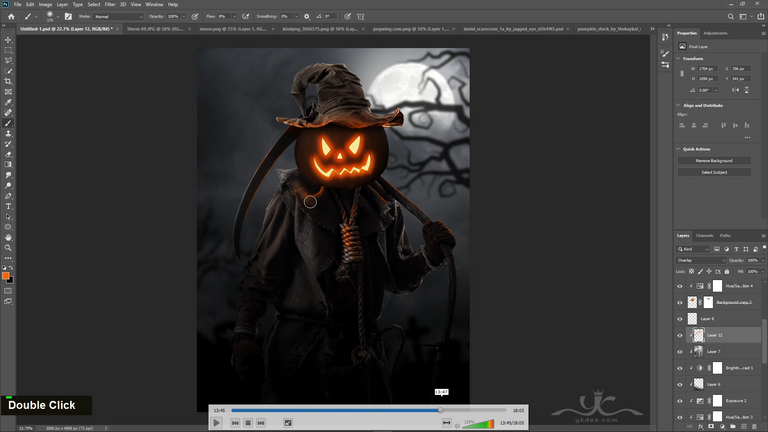This screenshot has width=768, height=432.
Task: Add a layer mask icon
Action: (x=711, y=427)
